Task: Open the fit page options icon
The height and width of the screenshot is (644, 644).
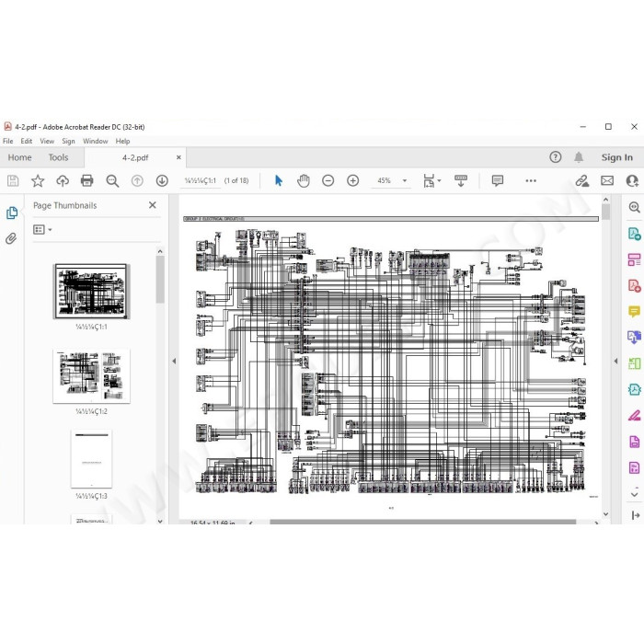Action: pos(430,180)
